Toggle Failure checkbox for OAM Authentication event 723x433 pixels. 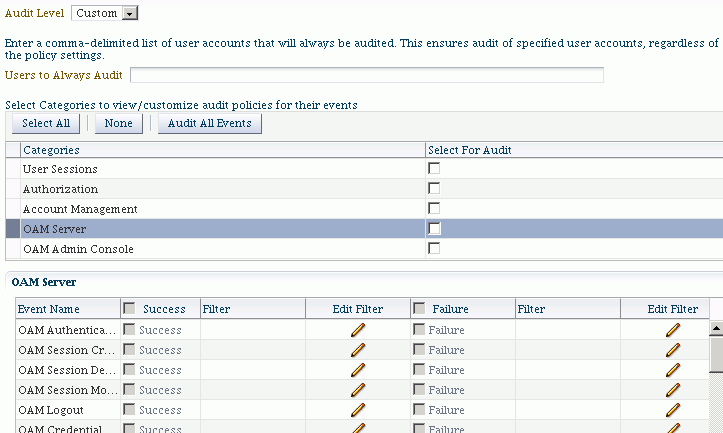[x=419, y=329]
